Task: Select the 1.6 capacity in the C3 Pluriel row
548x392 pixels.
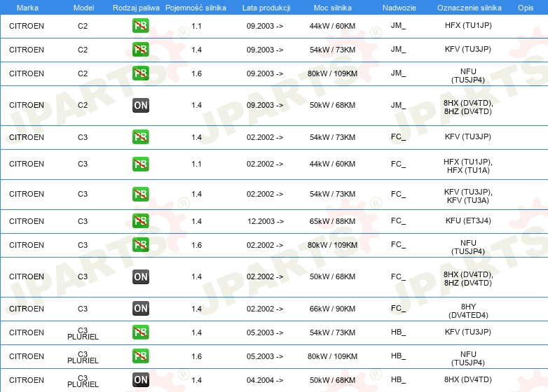Action: point(196,356)
